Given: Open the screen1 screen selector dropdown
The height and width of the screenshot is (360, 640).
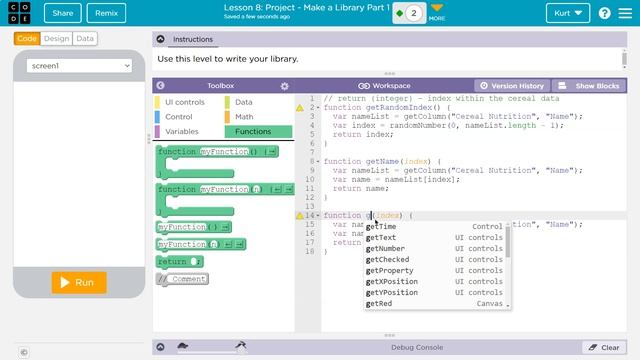Looking at the screenshot, I should pos(79,66).
